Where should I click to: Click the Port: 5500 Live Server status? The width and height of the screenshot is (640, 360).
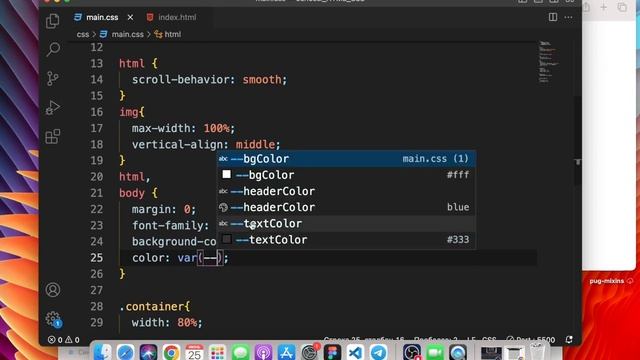(x=531, y=340)
